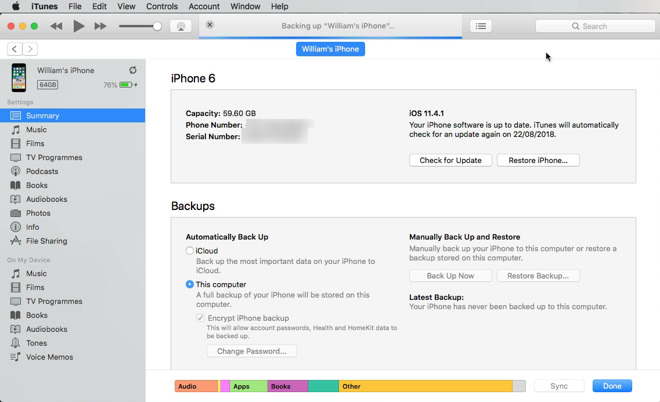Open the Help menu
Screen dimensions: 660x402
[279, 6]
